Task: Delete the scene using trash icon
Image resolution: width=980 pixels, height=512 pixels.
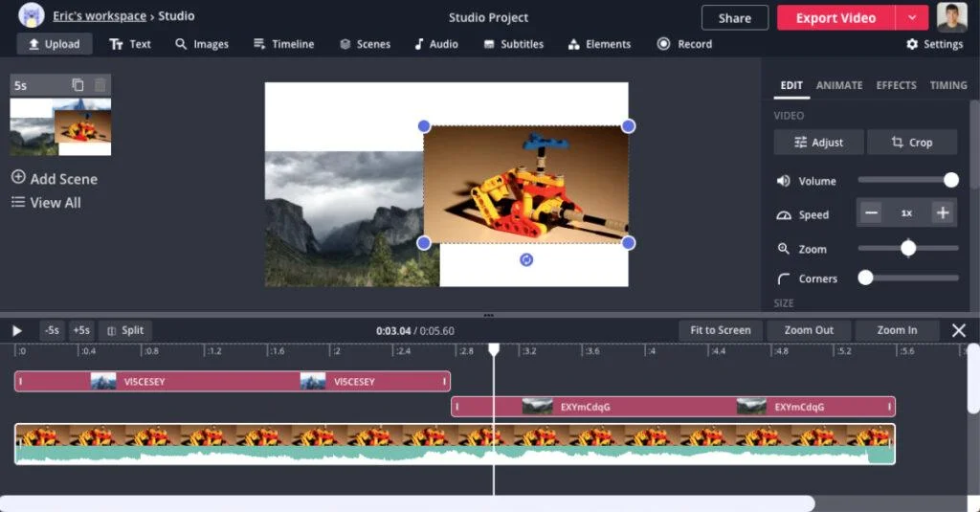Action: tap(100, 85)
